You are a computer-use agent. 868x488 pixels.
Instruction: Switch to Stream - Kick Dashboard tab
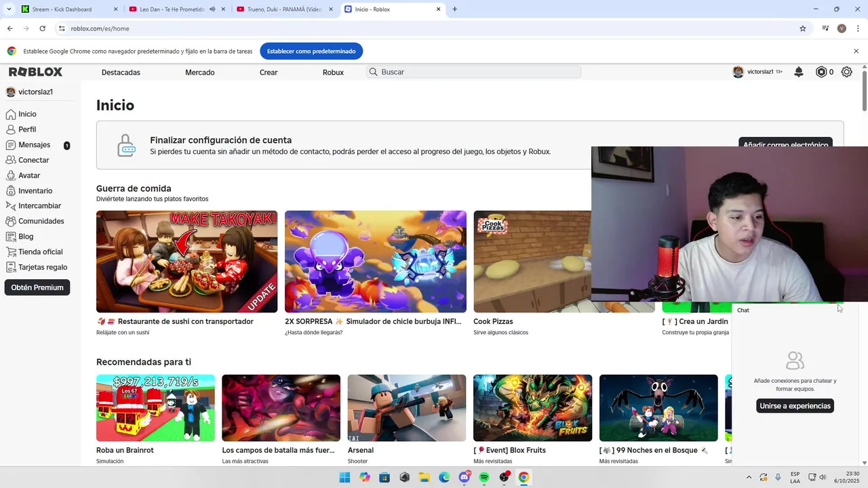point(70,9)
